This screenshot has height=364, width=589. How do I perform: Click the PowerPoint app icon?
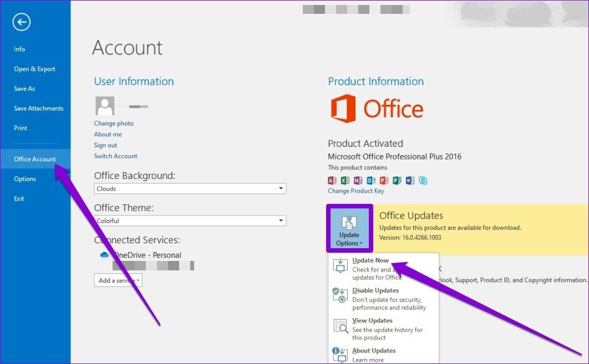point(384,181)
